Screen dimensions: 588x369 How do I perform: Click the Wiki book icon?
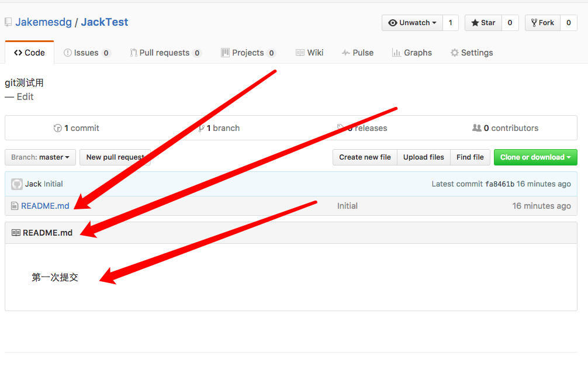point(300,53)
